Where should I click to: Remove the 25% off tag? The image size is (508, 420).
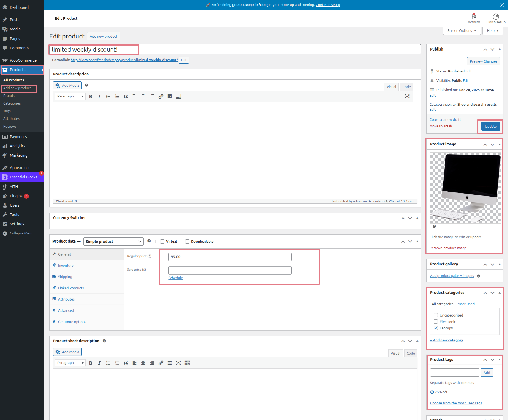tap(432, 392)
